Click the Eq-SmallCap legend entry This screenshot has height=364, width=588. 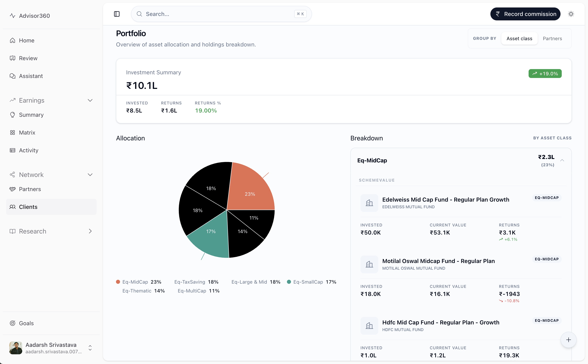coord(312,282)
